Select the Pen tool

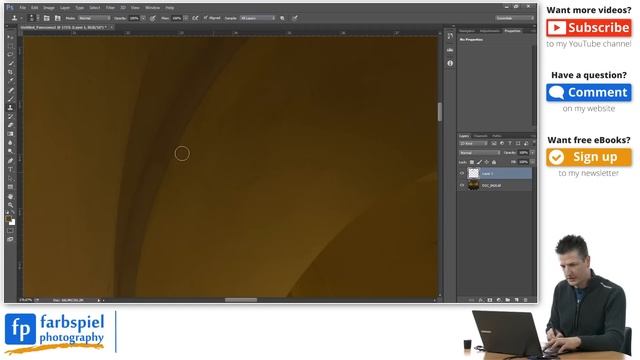(x=10, y=161)
